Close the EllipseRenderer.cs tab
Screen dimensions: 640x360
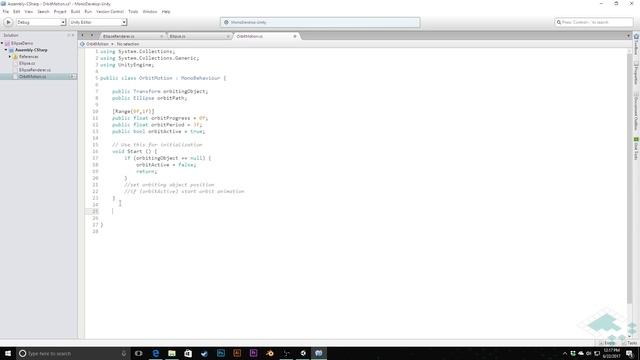162,36
